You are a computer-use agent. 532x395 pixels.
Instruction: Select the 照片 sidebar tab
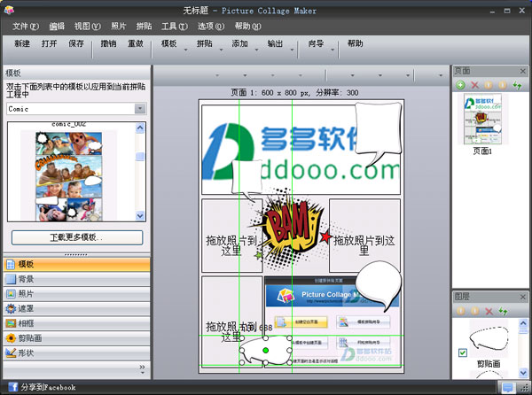(76, 294)
